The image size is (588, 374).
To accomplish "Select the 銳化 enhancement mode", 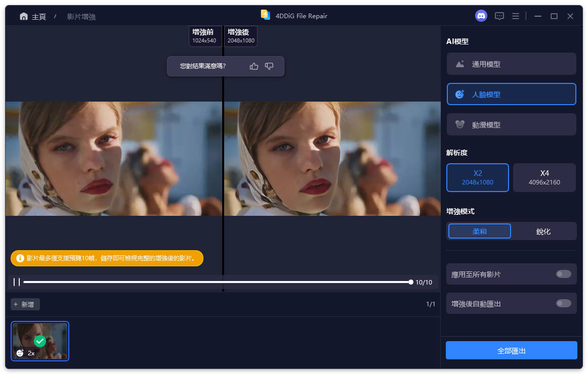I will (x=543, y=231).
